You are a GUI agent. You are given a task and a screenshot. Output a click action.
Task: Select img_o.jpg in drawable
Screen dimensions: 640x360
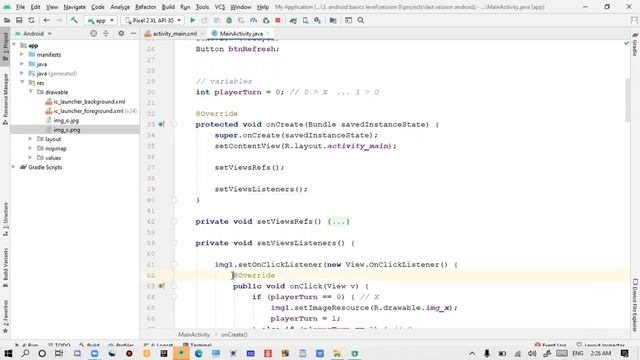tap(66, 120)
